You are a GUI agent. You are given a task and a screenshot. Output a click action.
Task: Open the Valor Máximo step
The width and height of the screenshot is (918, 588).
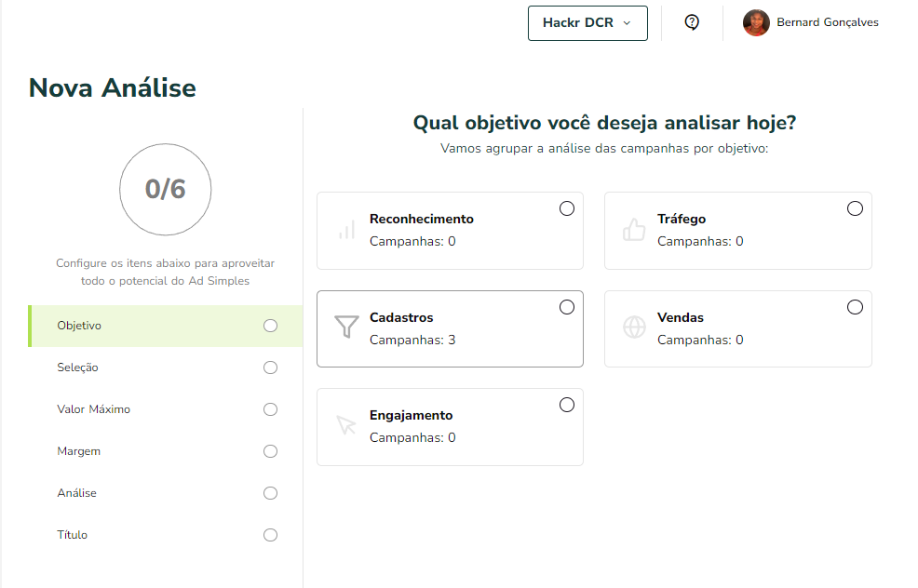point(166,409)
